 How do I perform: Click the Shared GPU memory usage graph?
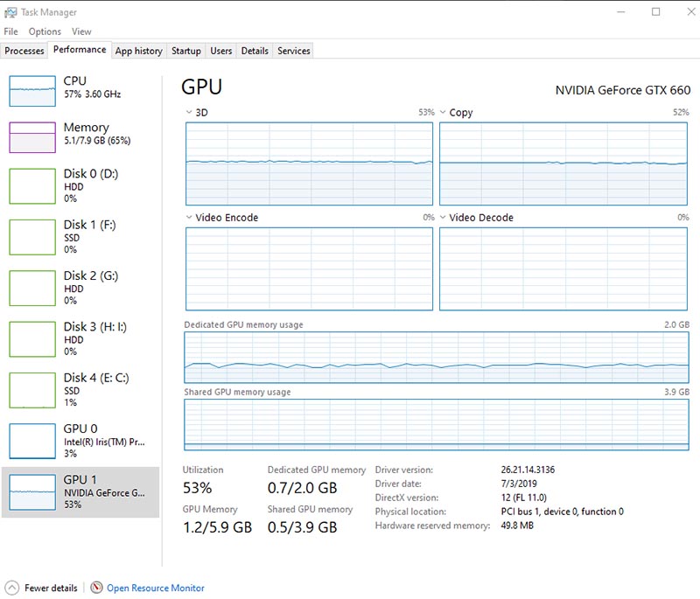click(x=437, y=425)
